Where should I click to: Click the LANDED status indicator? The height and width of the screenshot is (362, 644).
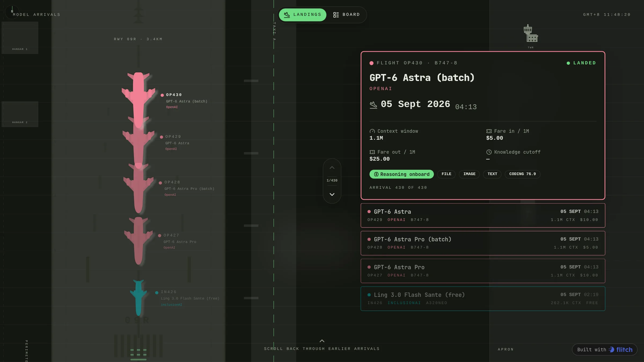pyautogui.click(x=581, y=63)
